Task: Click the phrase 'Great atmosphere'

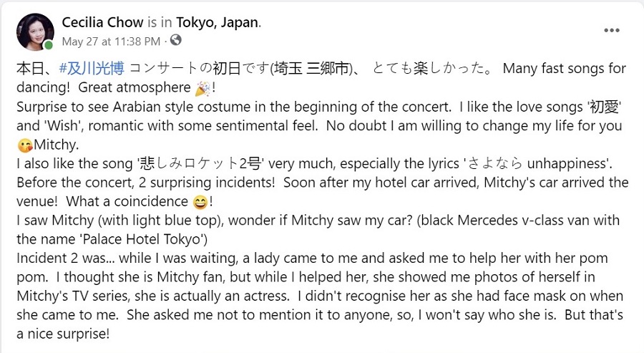Action: (x=135, y=87)
